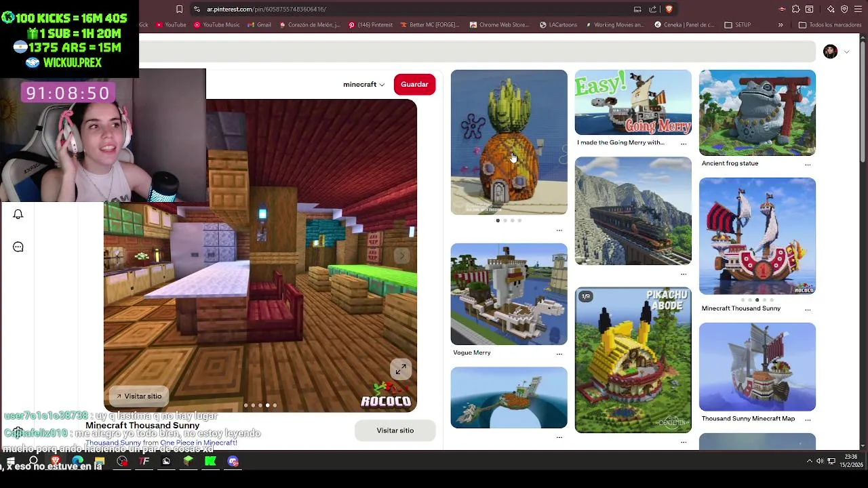Open the Leo AI sparkle icon
This screenshot has height=488, width=868.
(831, 9)
